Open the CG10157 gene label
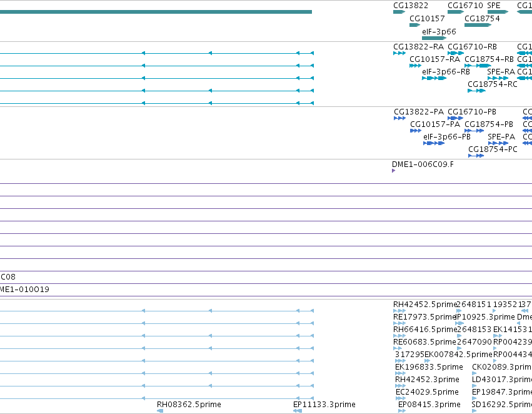532x414 pixels. coord(427,19)
